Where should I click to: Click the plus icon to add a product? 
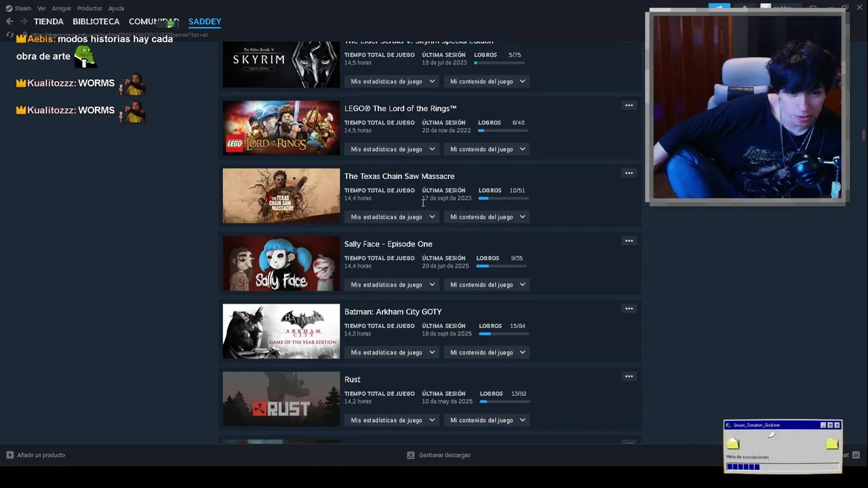click(x=10, y=455)
